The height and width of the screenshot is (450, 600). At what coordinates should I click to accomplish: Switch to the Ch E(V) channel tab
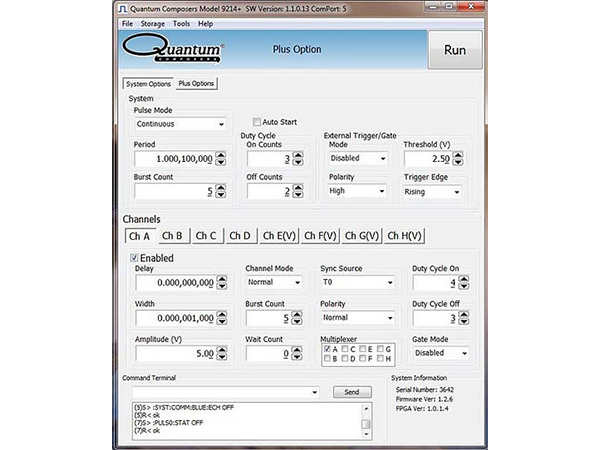pos(279,236)
